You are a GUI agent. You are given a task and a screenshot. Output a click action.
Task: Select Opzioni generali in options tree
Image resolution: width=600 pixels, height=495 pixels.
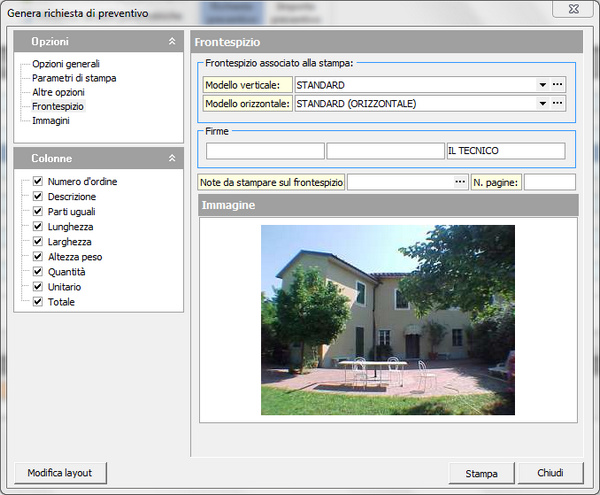pyautogui.click(x=66, y=64)
